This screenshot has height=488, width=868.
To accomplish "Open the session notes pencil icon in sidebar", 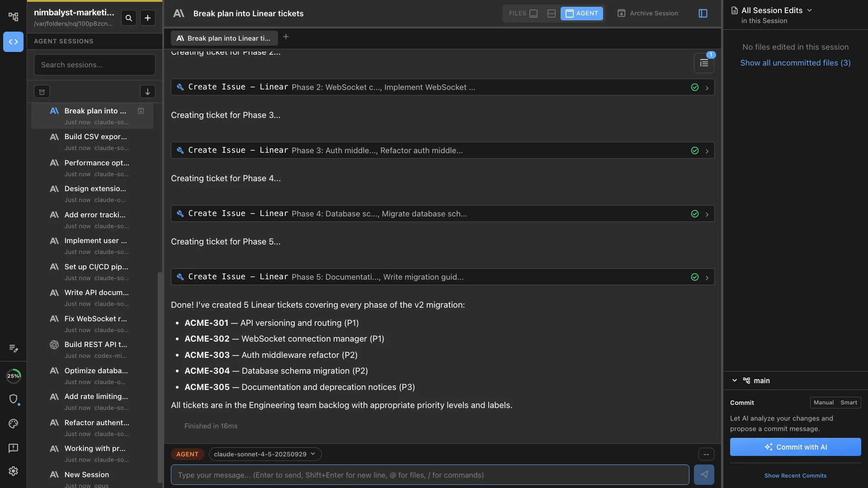I will click(14, 348).
